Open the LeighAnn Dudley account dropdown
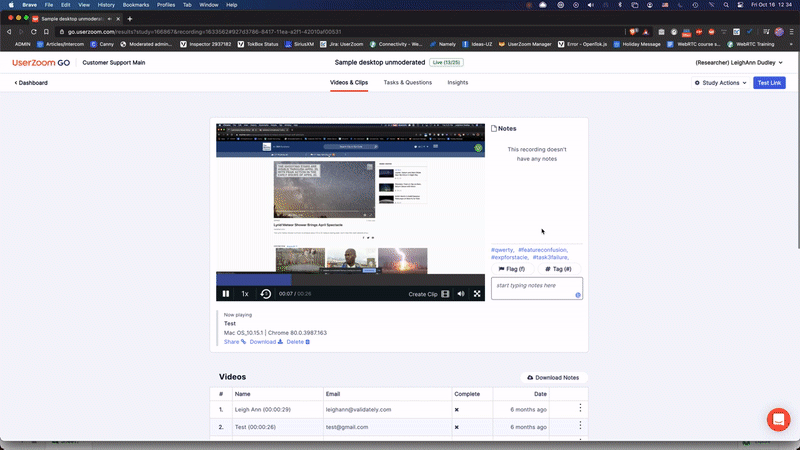This screenshot has height=450, width=800. (739, 63)
